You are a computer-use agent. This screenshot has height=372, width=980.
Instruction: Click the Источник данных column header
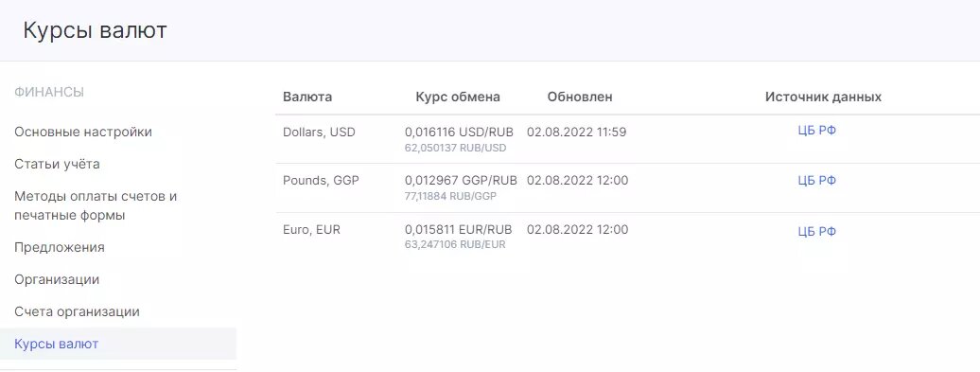tap(823, 97)
